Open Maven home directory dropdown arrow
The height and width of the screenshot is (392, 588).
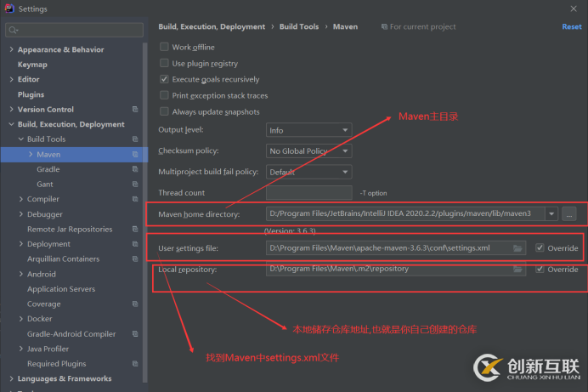[x=551, y=213]
